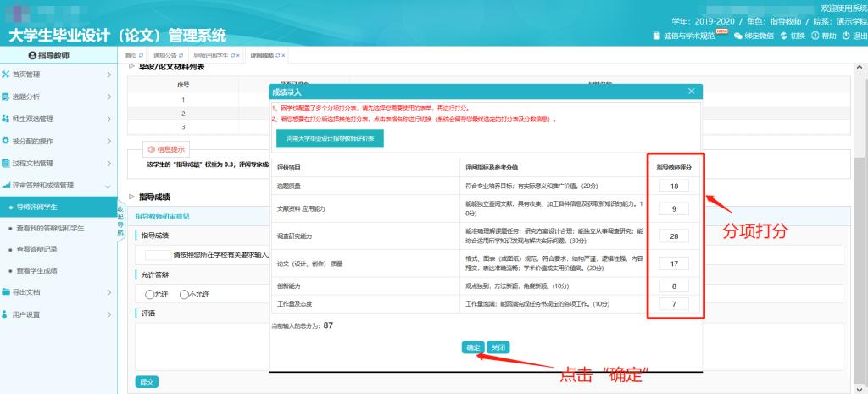This screenshot has height=394, width=868.
Task: Click the 确定 button in score dialog
Action: click(x=473, y=347)
